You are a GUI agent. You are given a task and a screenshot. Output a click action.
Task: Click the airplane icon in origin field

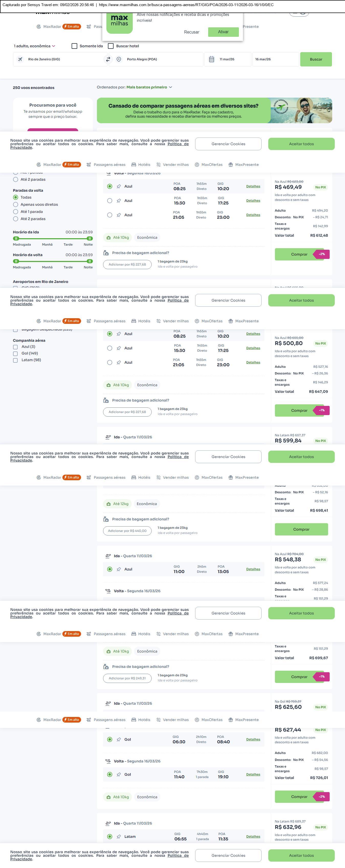coord(20,59)
